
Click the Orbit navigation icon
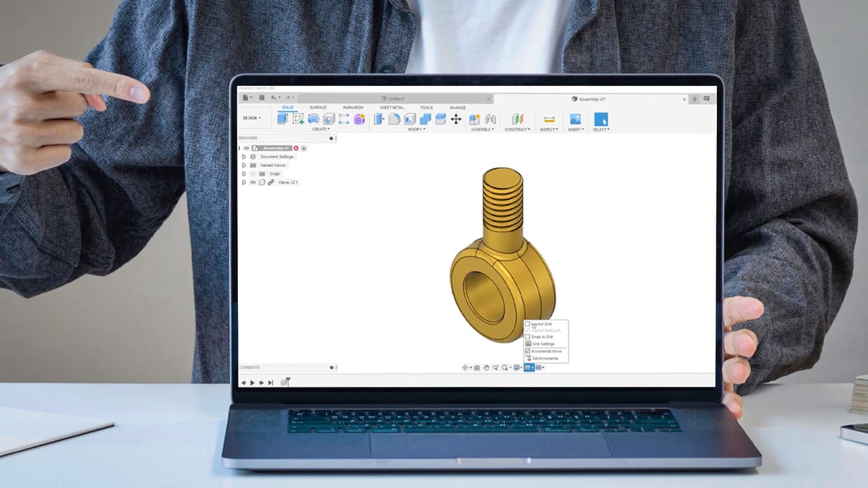(x=465, y=367)
